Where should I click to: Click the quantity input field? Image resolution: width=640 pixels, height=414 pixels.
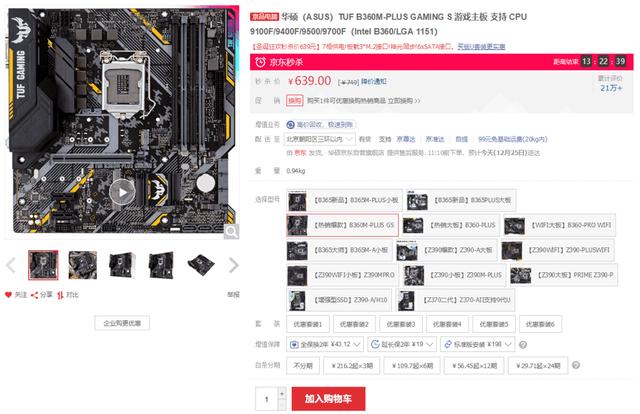[267, 399]
